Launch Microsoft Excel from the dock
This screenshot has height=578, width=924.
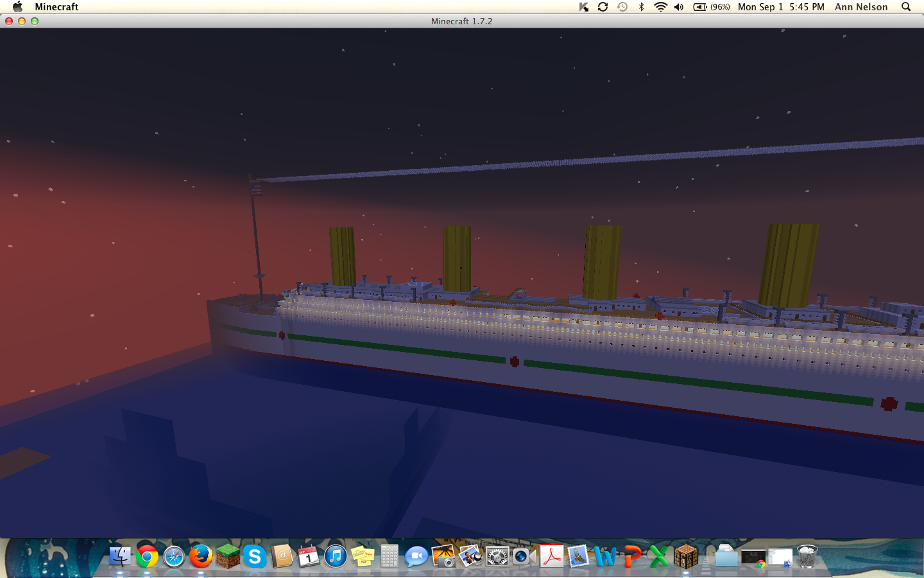[659, 556]
